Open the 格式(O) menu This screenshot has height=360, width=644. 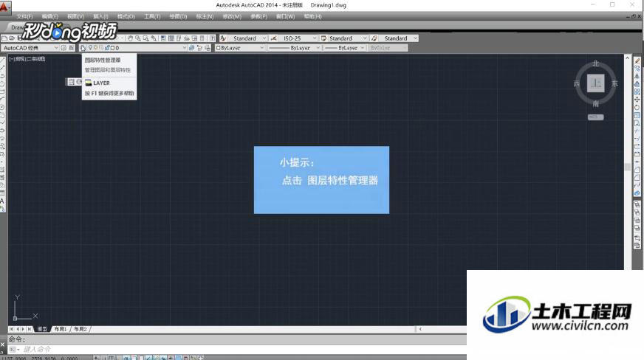tap(126, 16)
